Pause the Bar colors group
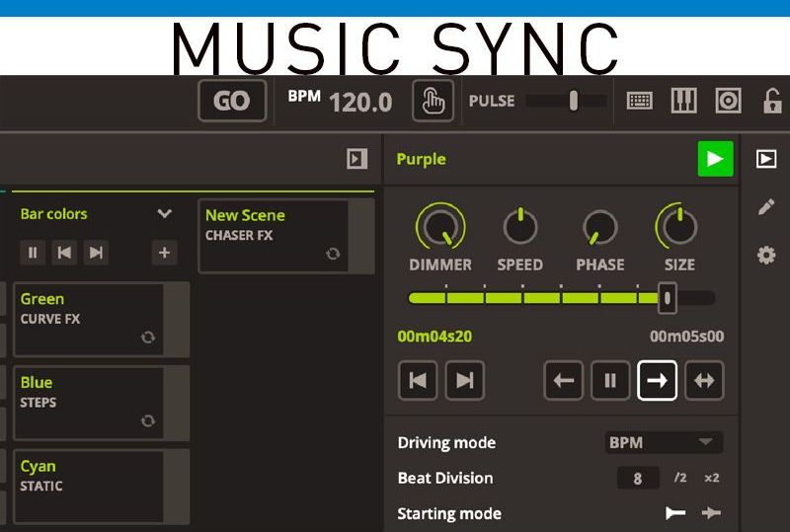Image resolution: width=790 pixels, height=532 pixels. [33, 253]
